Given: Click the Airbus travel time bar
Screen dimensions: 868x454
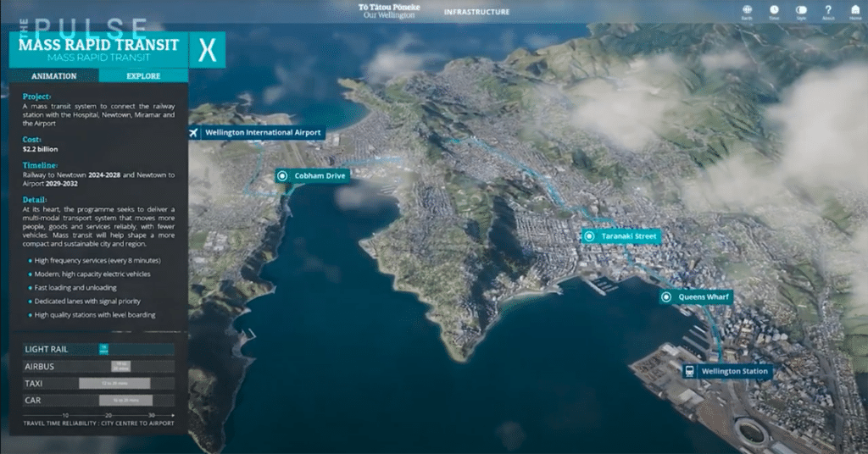Looking at the screenshot, I should coord(120,366).
